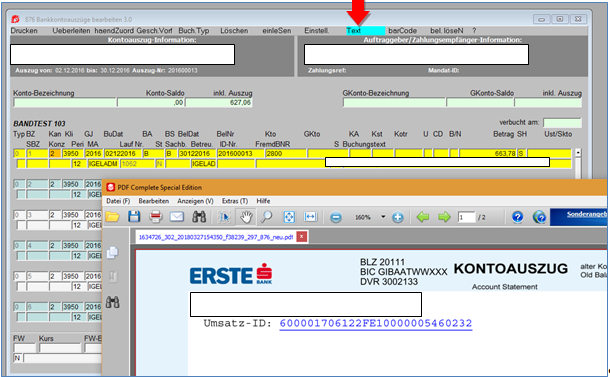Image resolution: width=610 pixels, height=377 pixels.
Task: Open the Bearbeiten menu in PDF Complete
Action: tap(154, 201)
